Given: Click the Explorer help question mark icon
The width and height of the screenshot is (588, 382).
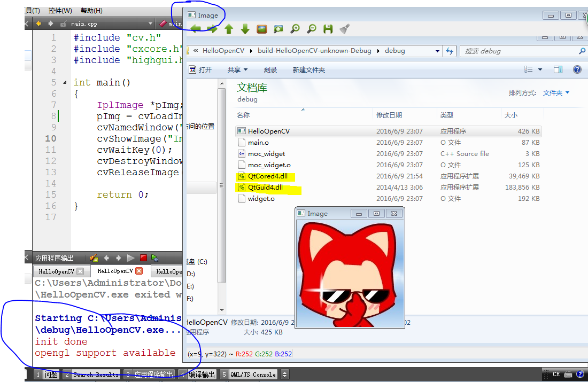Looking at the screenshot, I should point(577,69).
